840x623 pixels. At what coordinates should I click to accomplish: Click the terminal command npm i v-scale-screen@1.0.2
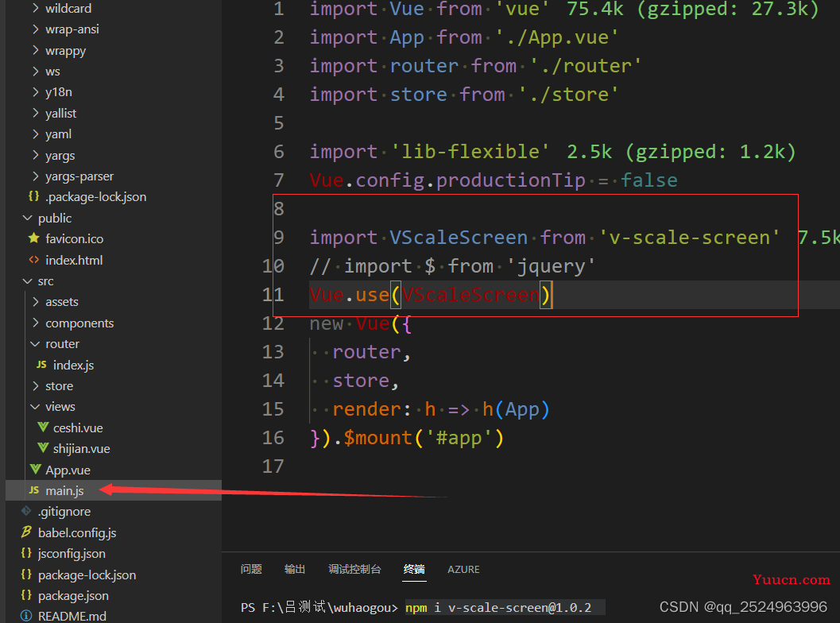click(x=498, y=608)
